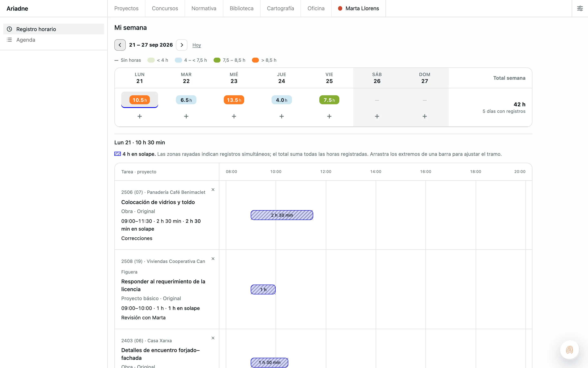Image resolution: width=588 pixels, height=368 pixels.
Task: Remove Detalles de encuentro forjado entry
Action: [213, 338]
